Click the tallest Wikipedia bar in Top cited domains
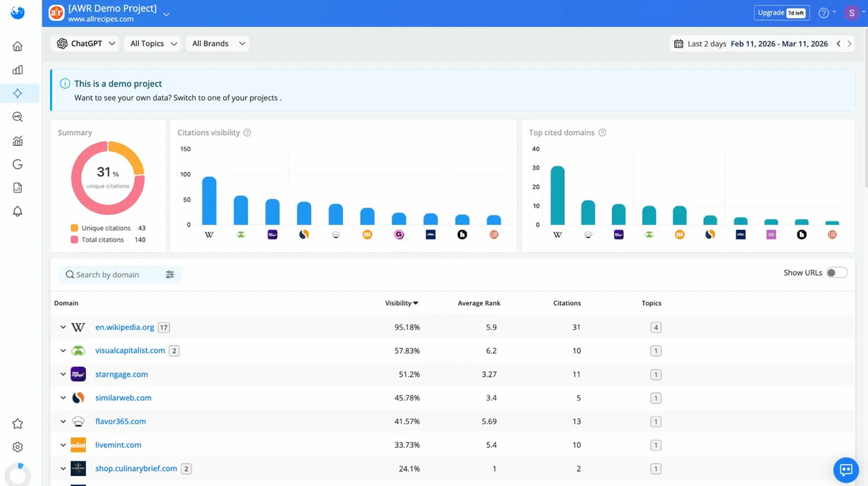 (x=558, y=195)
